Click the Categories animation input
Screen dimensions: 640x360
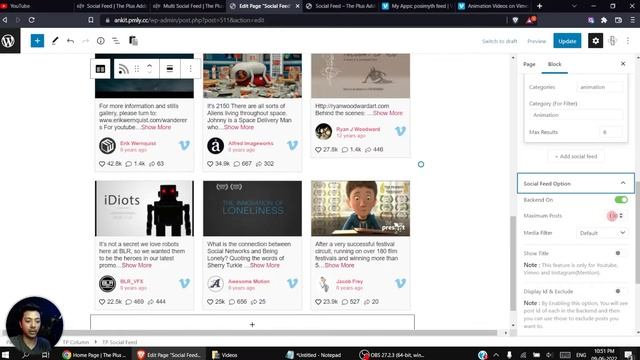coord(600,87)
